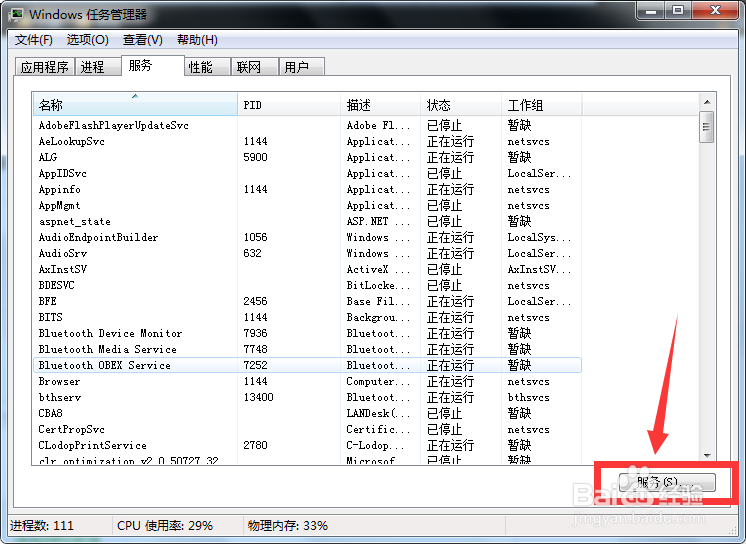746x544 pixels.
Task: Sort services by 名称 column header
Action: coord(135,104)
